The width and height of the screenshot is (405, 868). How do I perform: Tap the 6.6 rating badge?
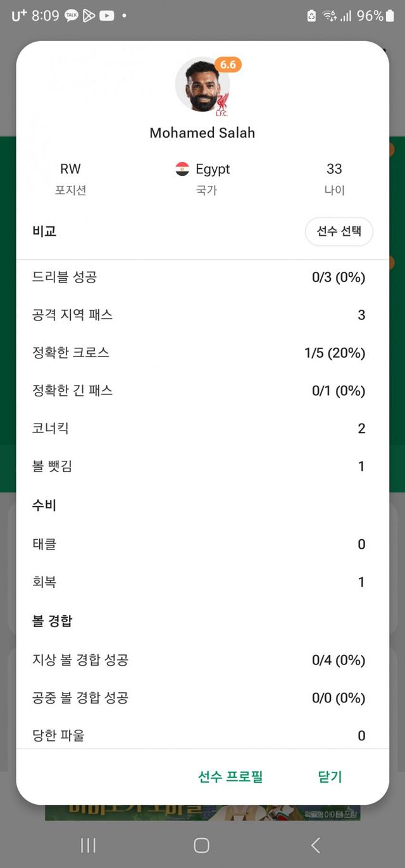pyautogui.click(x=228, y=65)
